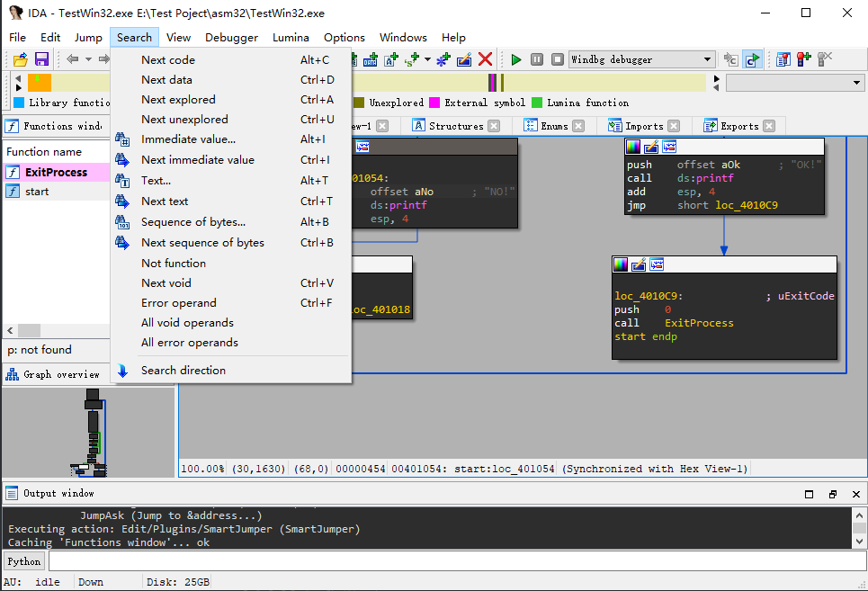
Task: Close the Enums tab
Action: (x=578, y=126)
